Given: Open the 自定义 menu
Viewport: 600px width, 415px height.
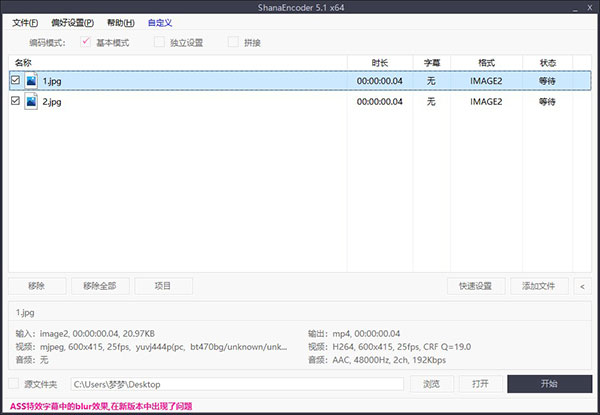Looking at the screenshot, I should tap(160, 23).
